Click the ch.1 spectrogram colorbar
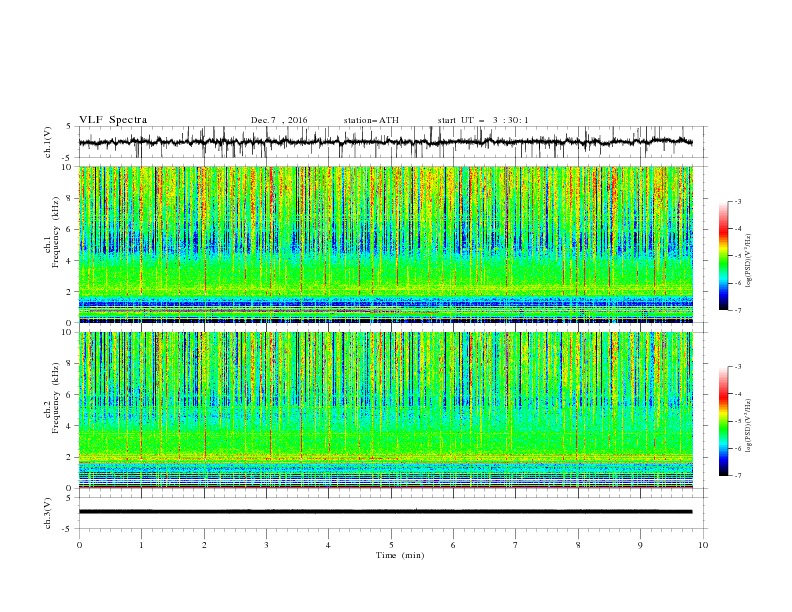This screenshot has width=792, height=612. [x=723, y=256]
